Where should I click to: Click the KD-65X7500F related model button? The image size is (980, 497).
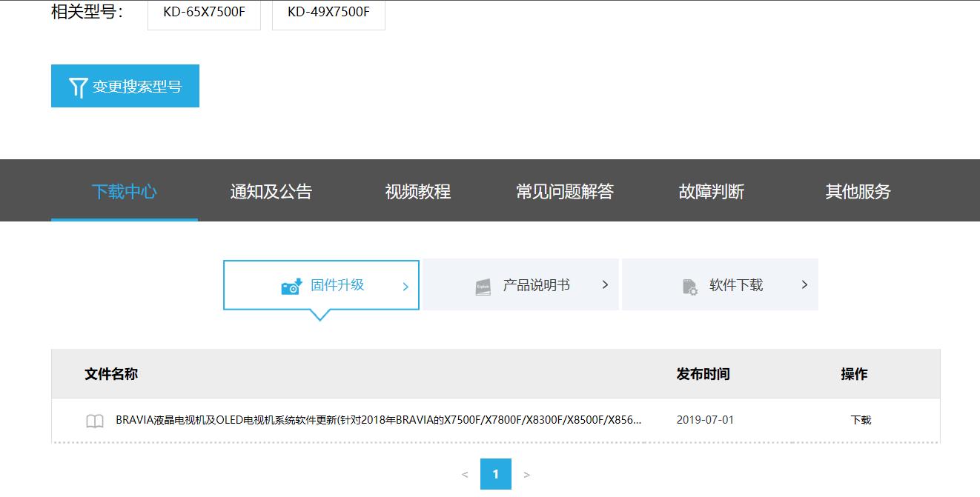point(204,12)
